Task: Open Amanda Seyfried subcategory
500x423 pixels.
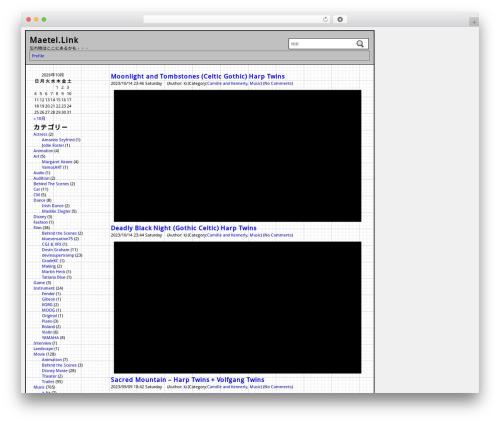Action: click(x=58, y=140)
